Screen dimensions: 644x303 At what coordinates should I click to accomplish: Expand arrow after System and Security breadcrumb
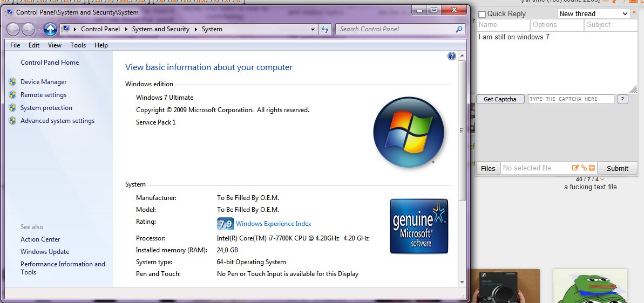point(196,30)
